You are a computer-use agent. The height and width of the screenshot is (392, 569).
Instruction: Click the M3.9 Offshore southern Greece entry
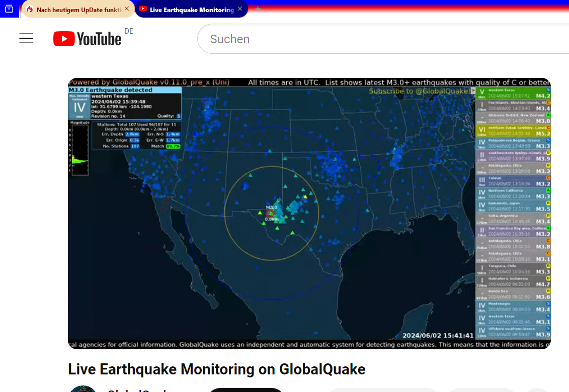(513, 332)
